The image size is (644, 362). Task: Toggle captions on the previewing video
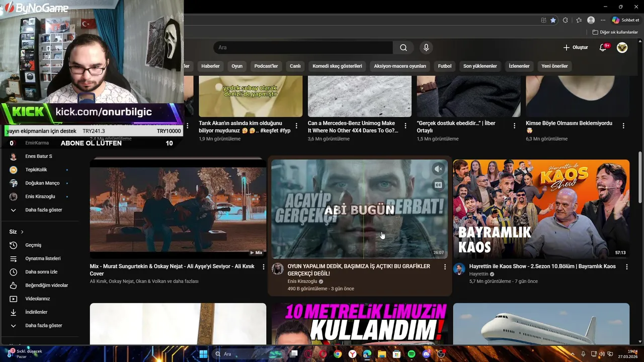click(x=438, y=185)
